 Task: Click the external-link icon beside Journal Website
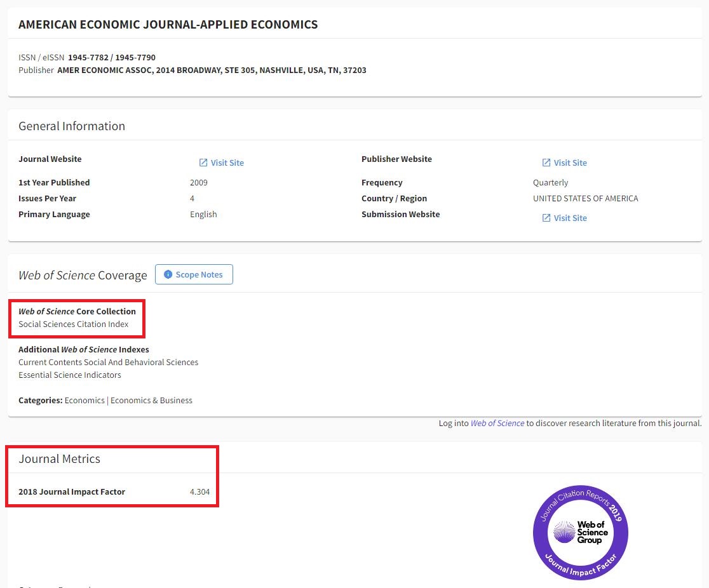coord(203,163)
